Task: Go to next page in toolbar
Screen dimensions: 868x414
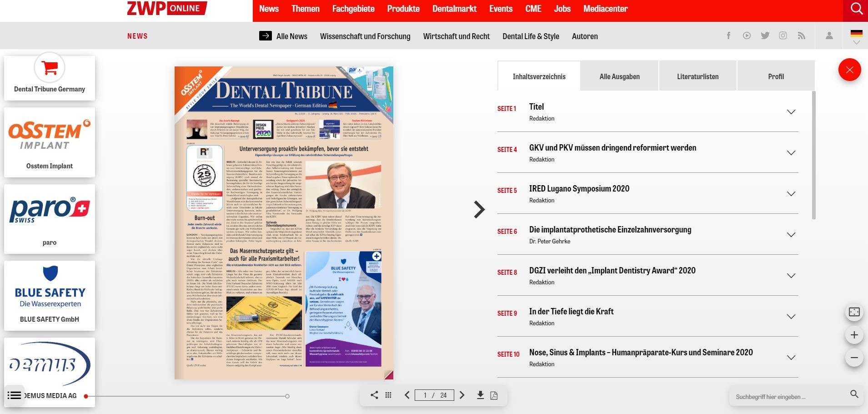Action: (462, 395)
